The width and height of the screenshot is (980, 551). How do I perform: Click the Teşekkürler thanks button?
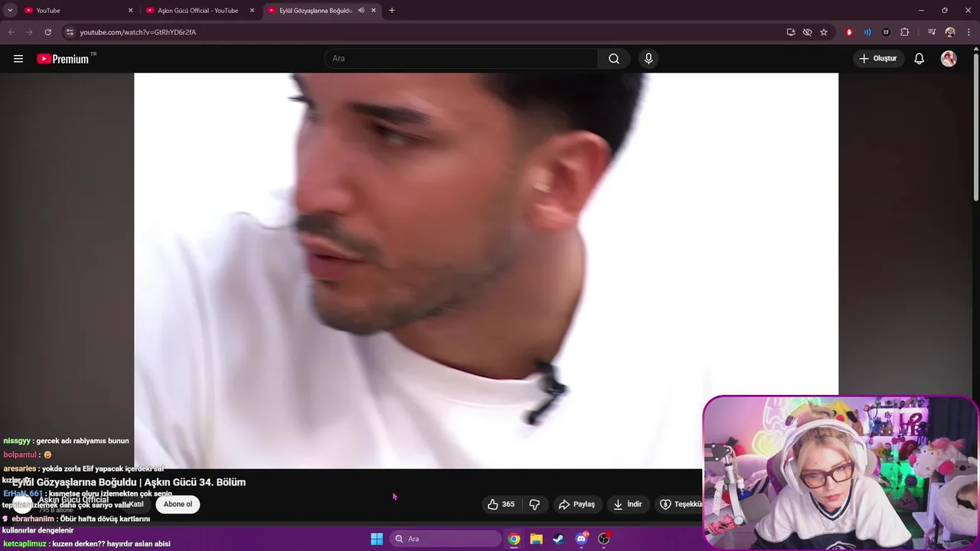pos(681,504)
